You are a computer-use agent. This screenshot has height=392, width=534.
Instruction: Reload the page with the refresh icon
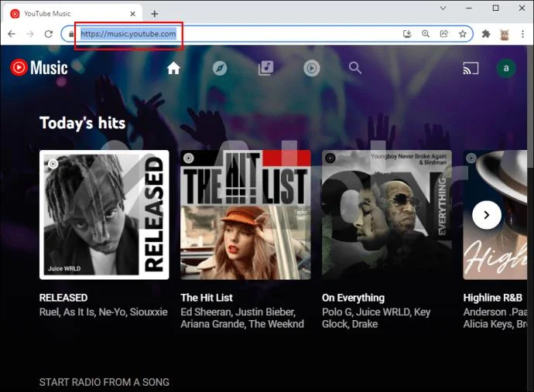click(x=49, y=34)
